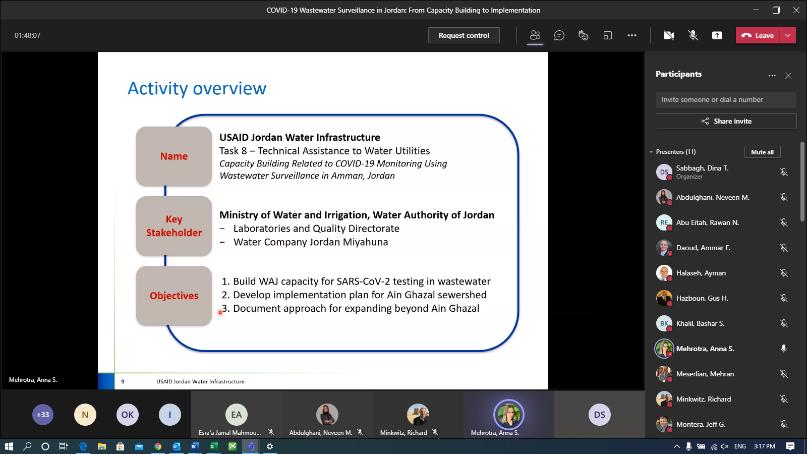Collapse the Presenters (11) list
Image resolution: width=807 pixels, height=454 pixels.
(x=651, y=152)
